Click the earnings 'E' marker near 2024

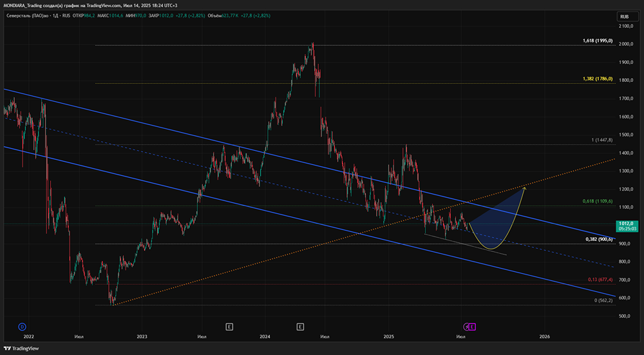pyautogui.click(x=300, y=327)
